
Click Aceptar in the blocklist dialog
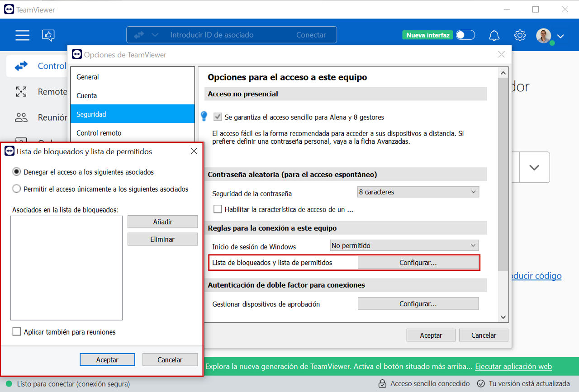point(107,359)
